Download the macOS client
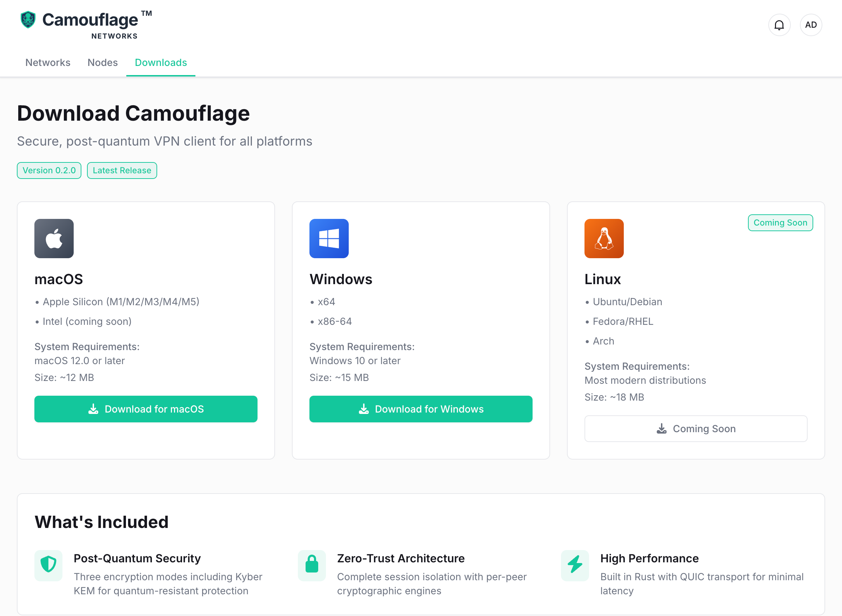 pos(146,409)
